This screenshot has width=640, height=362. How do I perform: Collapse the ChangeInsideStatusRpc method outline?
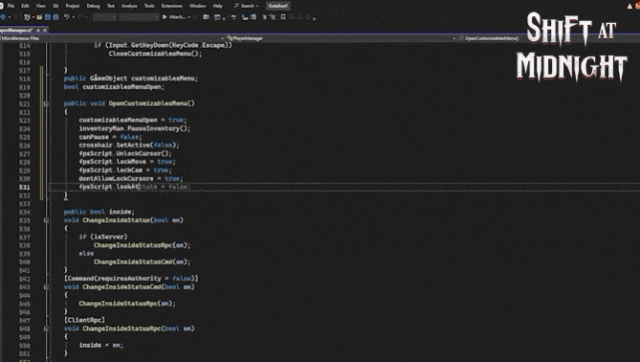pyautogui.click(x=46, y=329)
